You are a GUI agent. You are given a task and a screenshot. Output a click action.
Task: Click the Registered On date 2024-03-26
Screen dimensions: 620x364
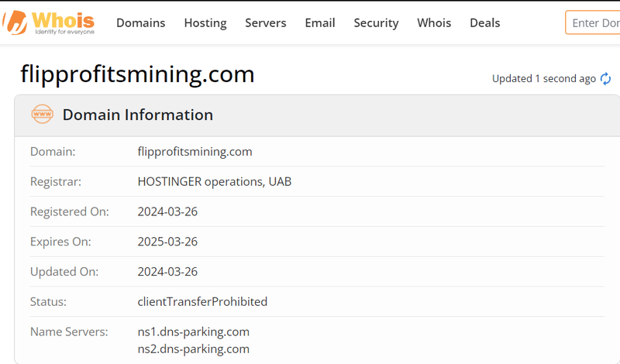pyautogui.click(x=167, y=211)
